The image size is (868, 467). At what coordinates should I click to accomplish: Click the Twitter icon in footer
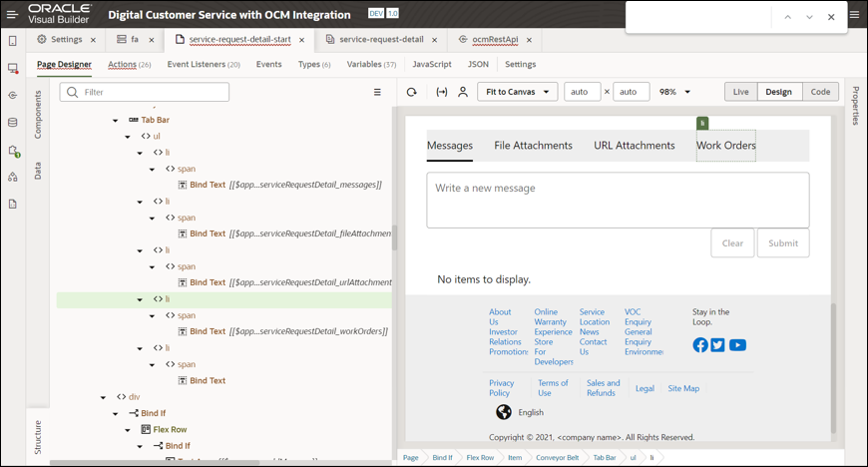click(x=718, y=345)
